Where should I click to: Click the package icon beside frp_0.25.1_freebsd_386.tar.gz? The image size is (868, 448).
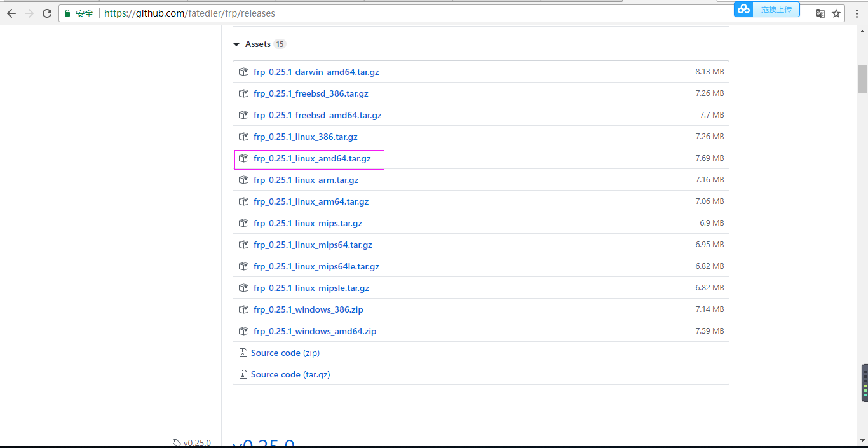(243, 93)
